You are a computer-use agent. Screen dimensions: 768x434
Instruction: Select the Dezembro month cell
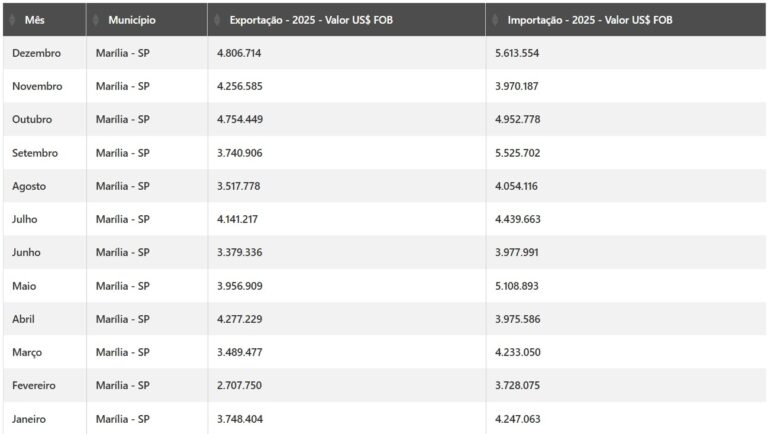36,53
